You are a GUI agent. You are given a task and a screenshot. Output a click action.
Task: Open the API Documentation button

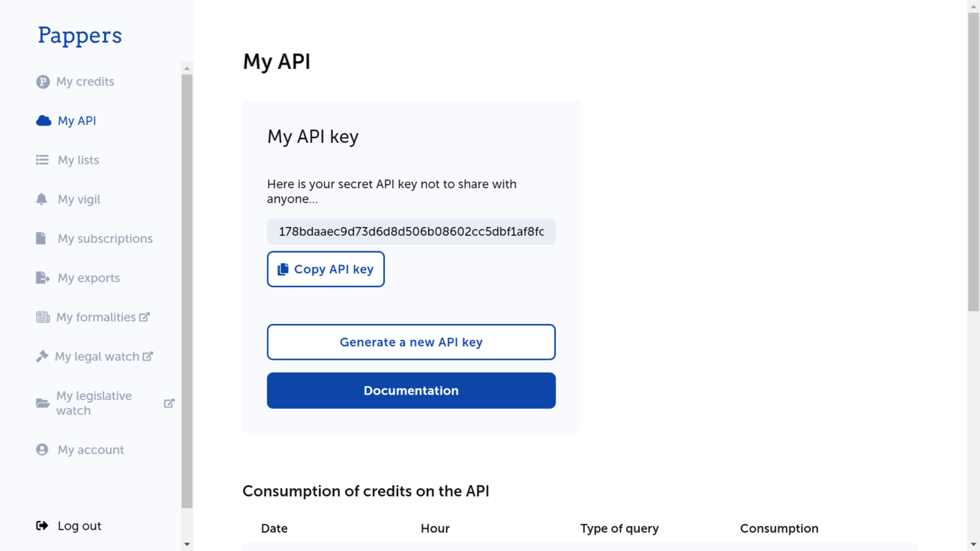[411, 390]
